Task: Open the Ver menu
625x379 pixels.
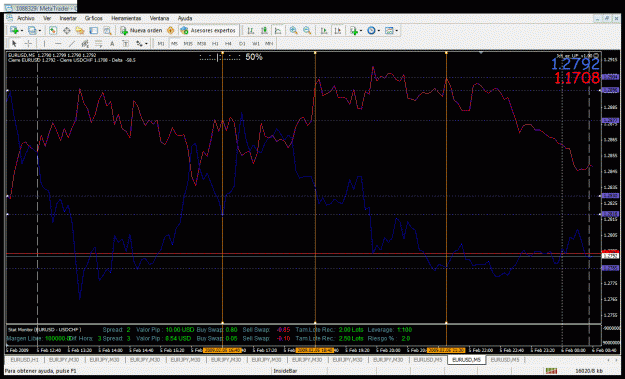Action: tap(47, 18)
